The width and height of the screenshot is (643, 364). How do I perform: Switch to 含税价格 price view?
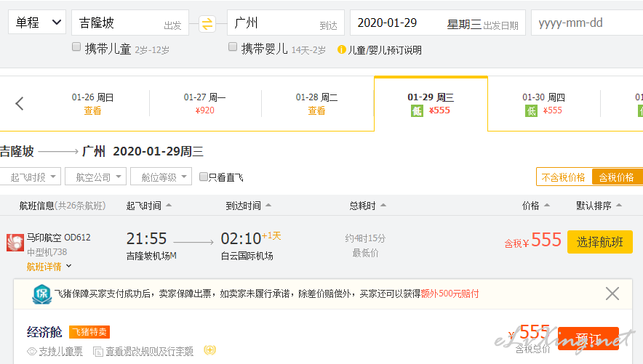[617, 177]
